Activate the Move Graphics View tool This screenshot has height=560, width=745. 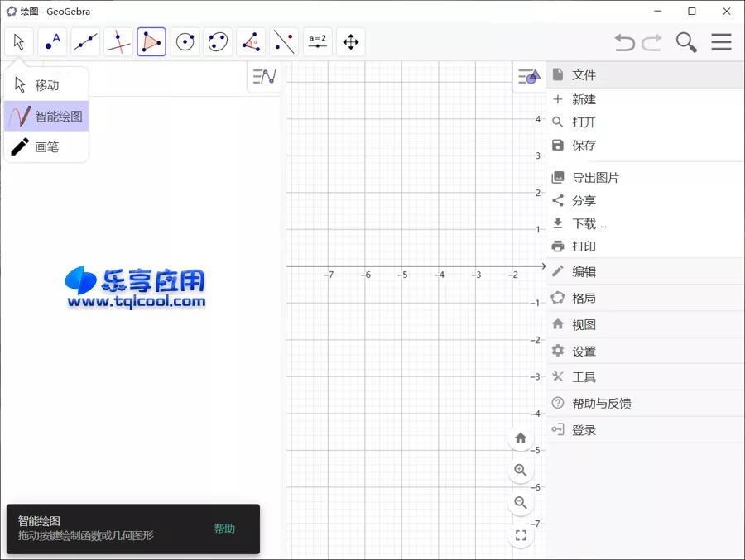pyautogui.click(x=350, y=42)
